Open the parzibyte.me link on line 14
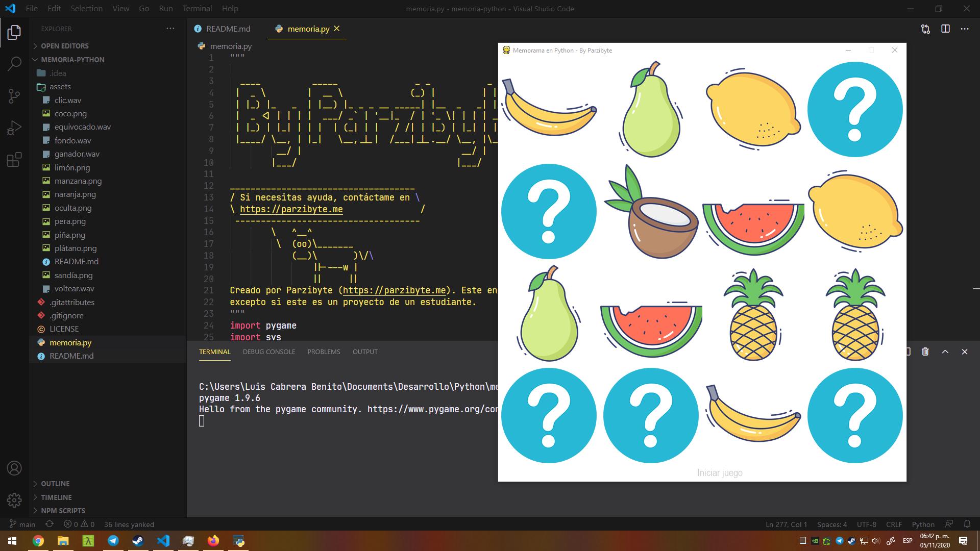Screen dimensions: 980x551 pos(291,209)
